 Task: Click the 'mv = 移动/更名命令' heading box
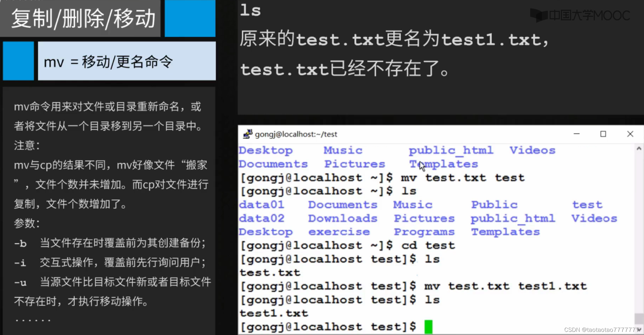coord(127,61)
